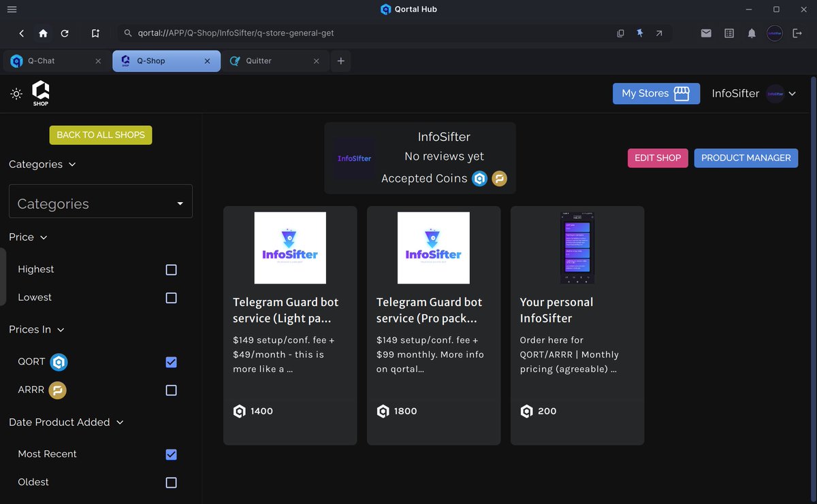This screenshot has width=817, height=504.
Task: Open app in new window arrow icon
Action: tap(659, 33)
